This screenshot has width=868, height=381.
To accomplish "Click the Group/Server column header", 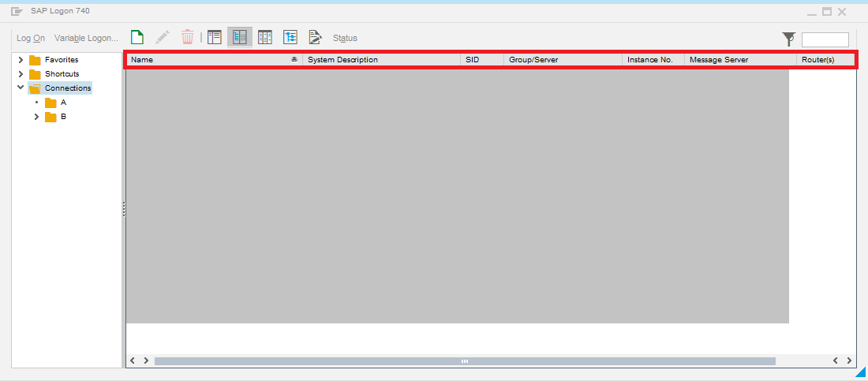I will point(563,60).
